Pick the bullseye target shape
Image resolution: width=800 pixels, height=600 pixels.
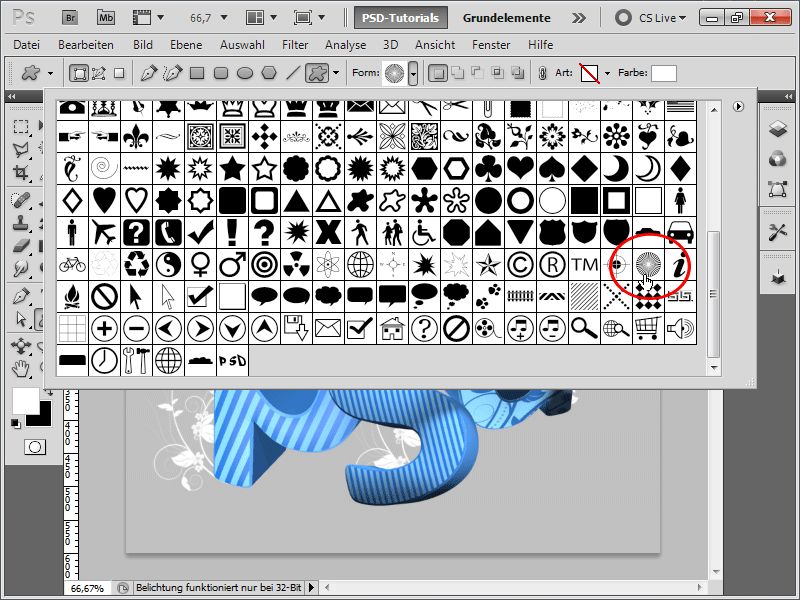coord(264,265)
